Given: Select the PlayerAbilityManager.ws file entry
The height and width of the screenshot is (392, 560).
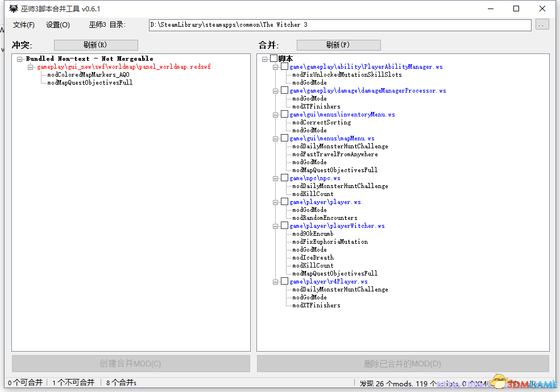Looking at the screenshot, I should pos(366,67).
